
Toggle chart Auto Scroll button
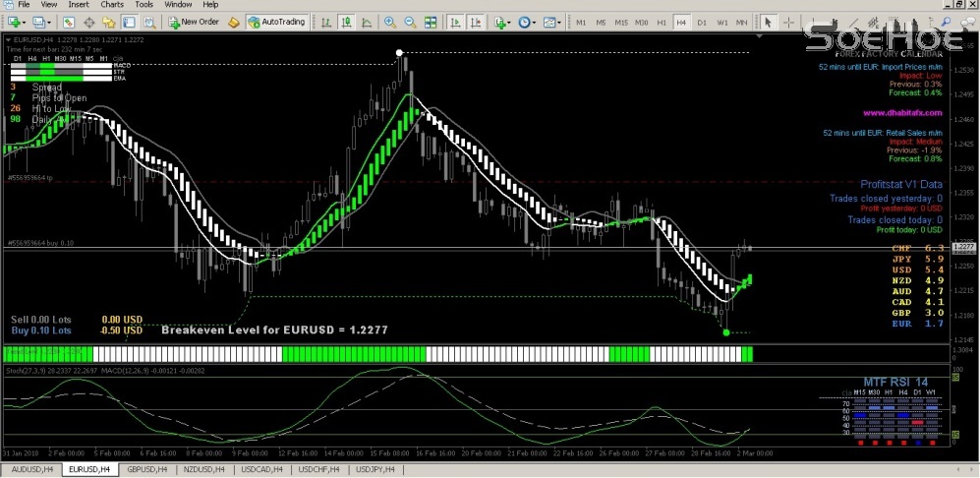pyautogui.click(x=453, y=22)
